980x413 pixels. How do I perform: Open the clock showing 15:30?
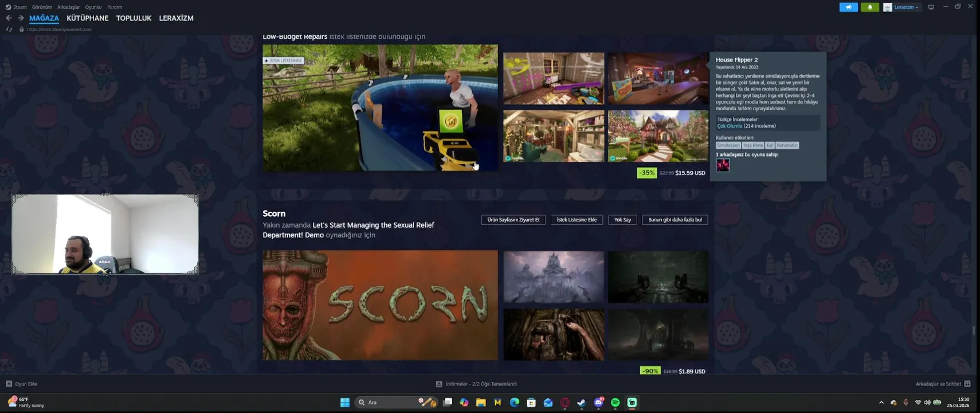point(959,403)
